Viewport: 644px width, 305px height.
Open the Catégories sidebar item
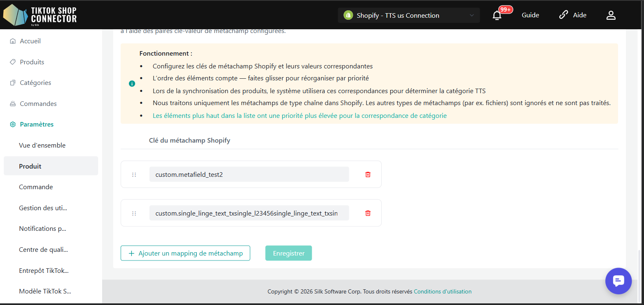(x=35, y=83)
